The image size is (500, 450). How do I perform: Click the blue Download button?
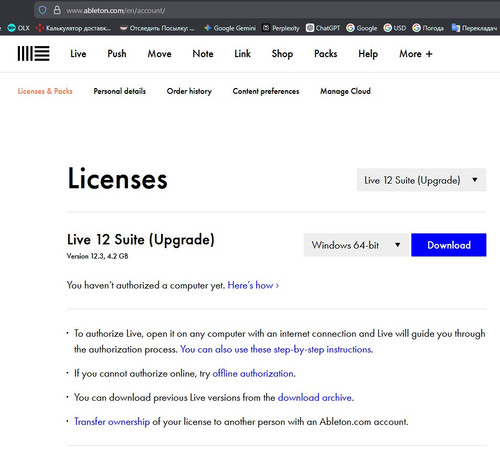tap(449, 245)
